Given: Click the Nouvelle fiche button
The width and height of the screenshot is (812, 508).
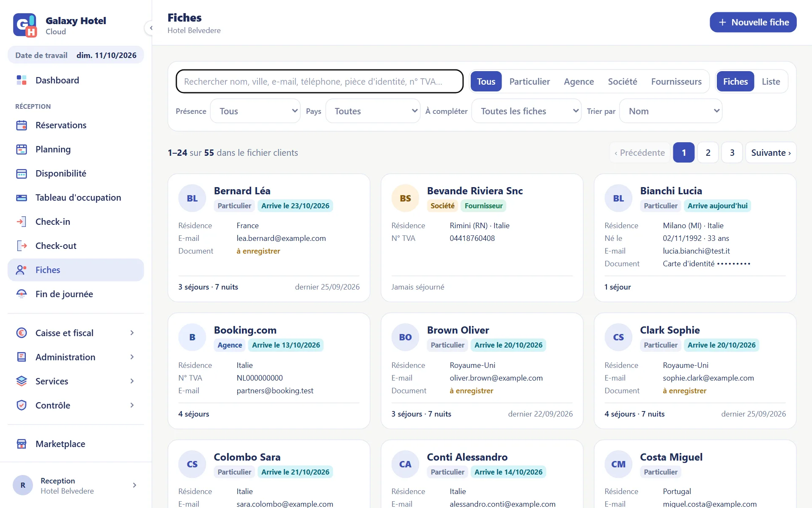Looking at the screenshot, I should 753,22.
